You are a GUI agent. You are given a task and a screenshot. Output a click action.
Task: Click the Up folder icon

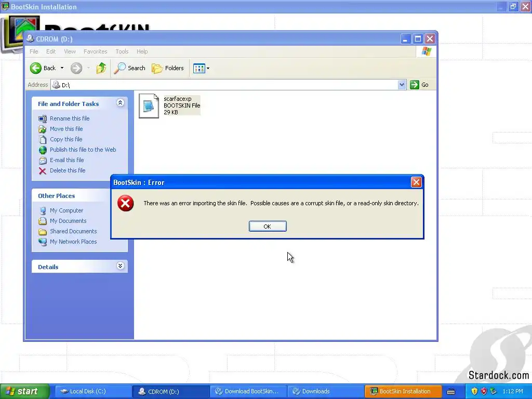[x=101, y=68]
